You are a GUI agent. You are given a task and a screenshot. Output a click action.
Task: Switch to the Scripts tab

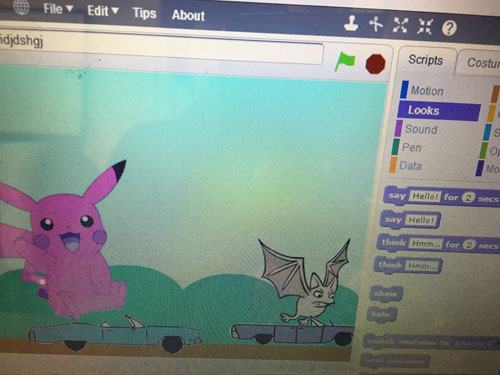[426, 60]
